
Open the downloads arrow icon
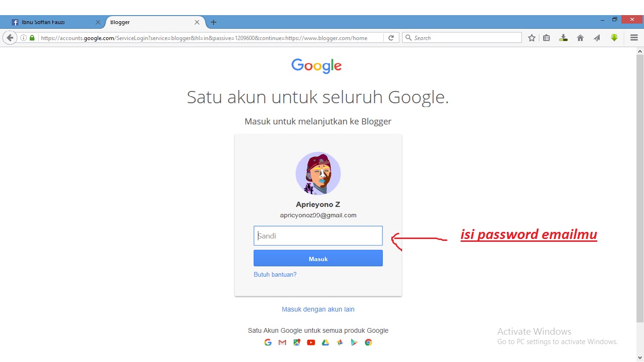click(x=563, y=38)
